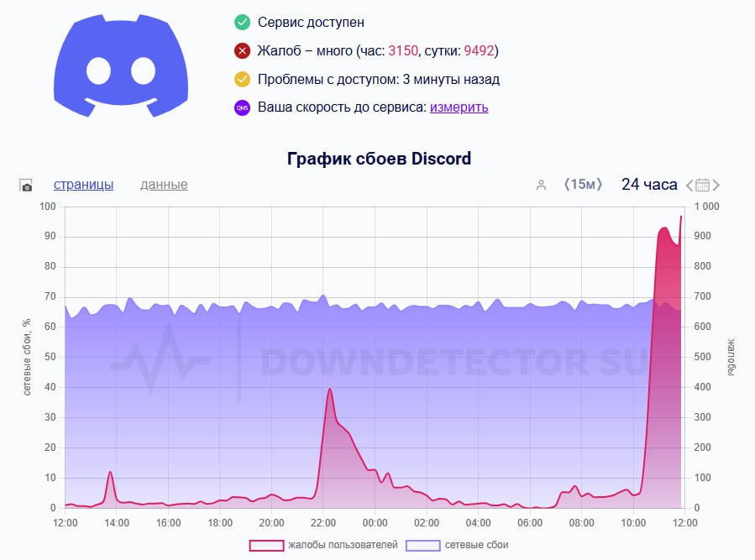Image resolution: width=755 pixels, height=560 pixels.
Task: Click the red complaints cross icon
Action: coord(242,50)
